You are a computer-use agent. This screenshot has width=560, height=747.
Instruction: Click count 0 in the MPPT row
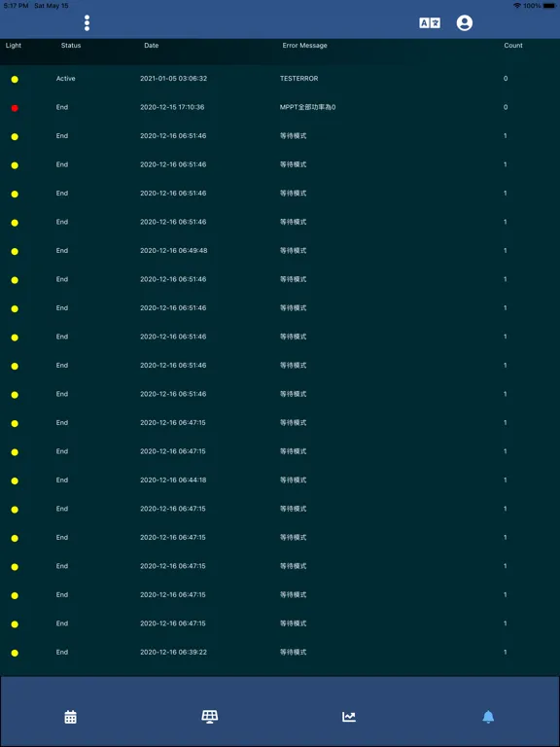coord(506,107)
